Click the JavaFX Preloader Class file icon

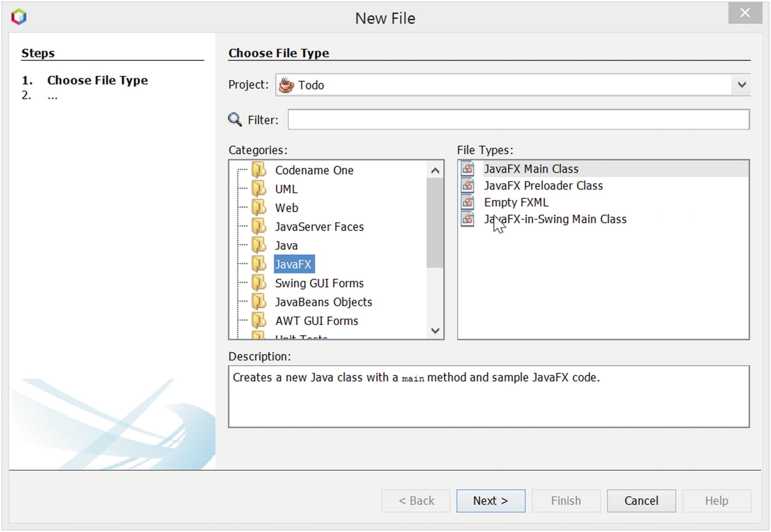coord(468,185)
